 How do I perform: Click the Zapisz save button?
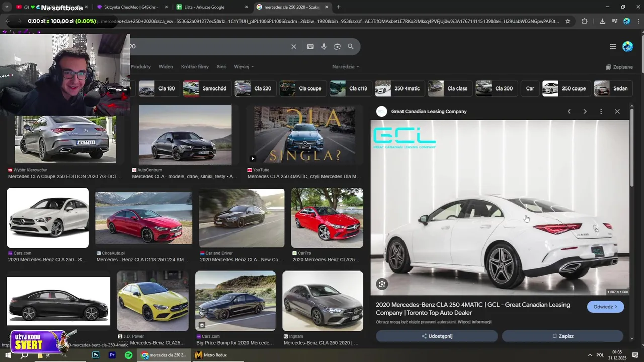562,336
